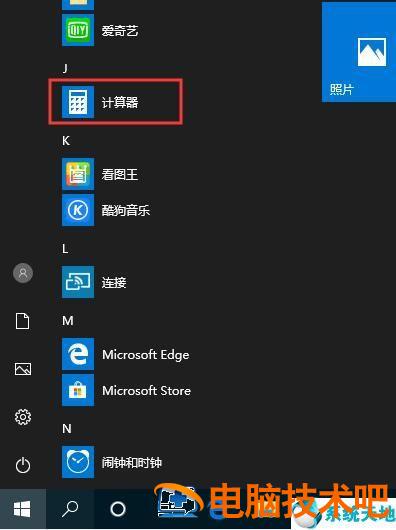Launch the Kugou Music (酷狗音乐) icon
The width and height of the screenshot is (396, 530).
(78, 210)
